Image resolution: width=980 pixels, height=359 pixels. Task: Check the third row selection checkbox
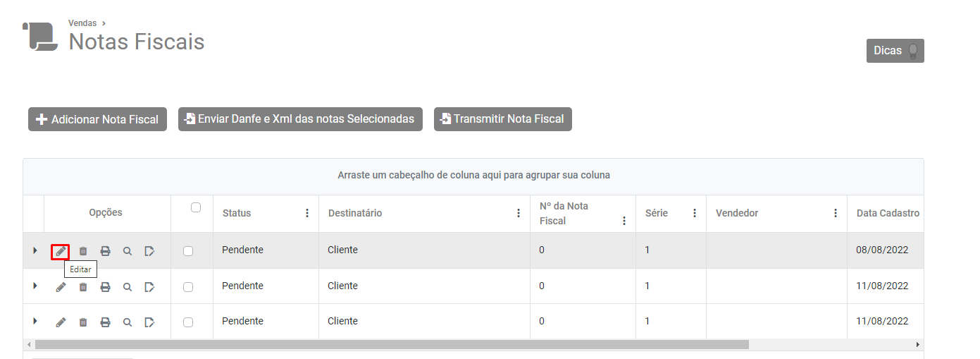point(188,322)
